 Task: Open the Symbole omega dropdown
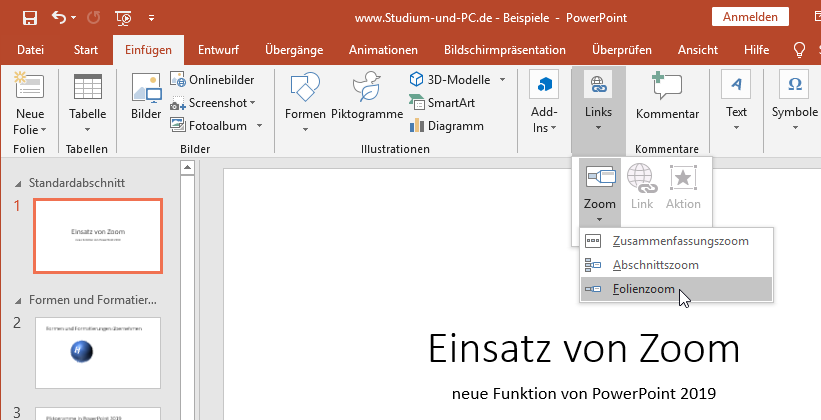pos(794,101)
